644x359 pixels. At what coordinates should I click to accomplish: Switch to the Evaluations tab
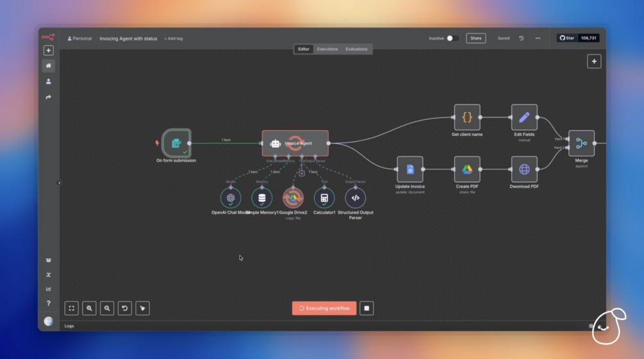click(x=356, y=49)
